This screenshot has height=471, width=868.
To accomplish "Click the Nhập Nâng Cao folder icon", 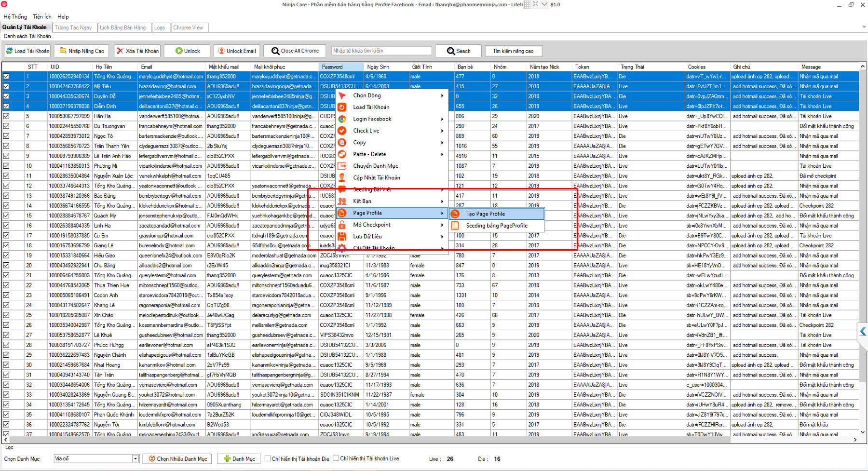I will click(63, 51).
